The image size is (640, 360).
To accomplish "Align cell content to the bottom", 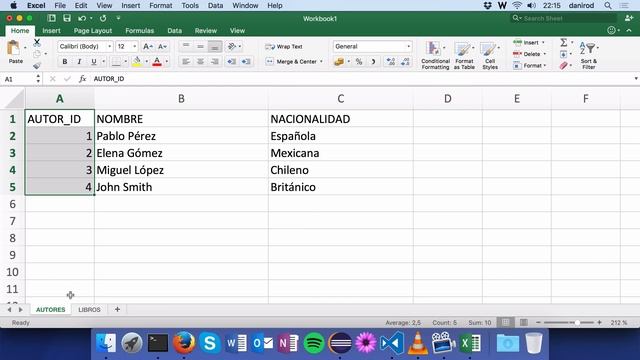I will pos(215,47).
